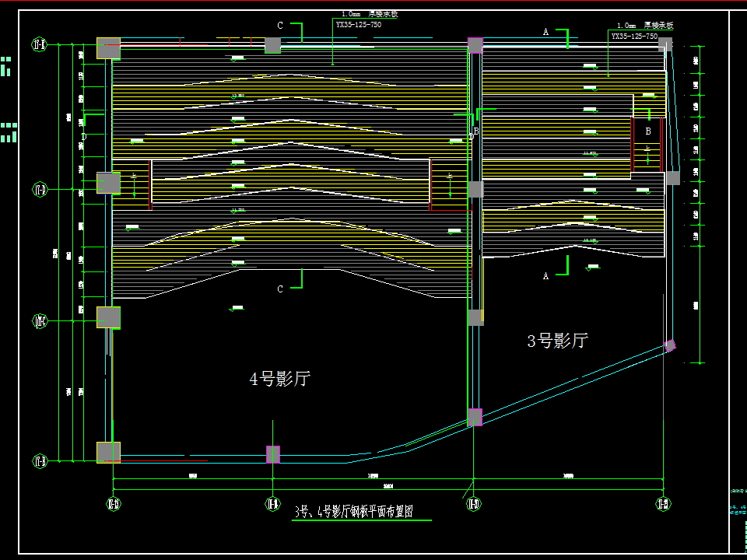Click the bottom axis bubble beneath hall 4's left wall
Image resolution: width=747 pixels, height=560 pixels.
coord(114,504)
